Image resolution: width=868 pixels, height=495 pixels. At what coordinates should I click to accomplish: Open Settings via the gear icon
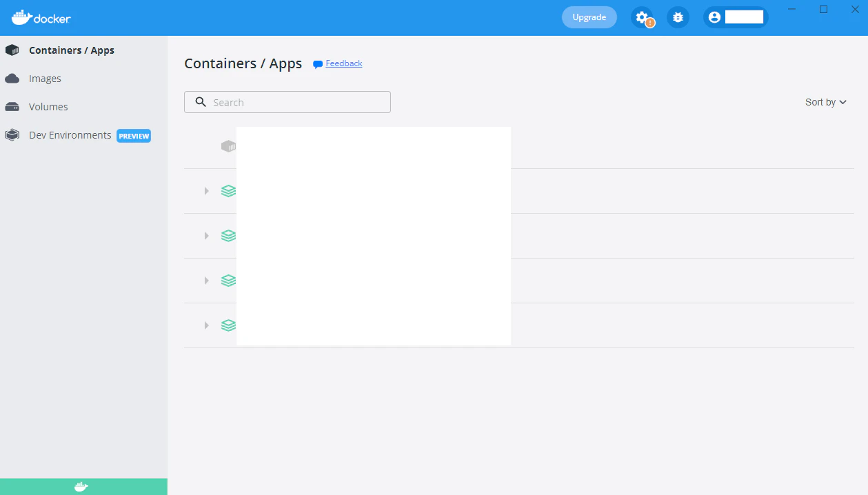642,17
